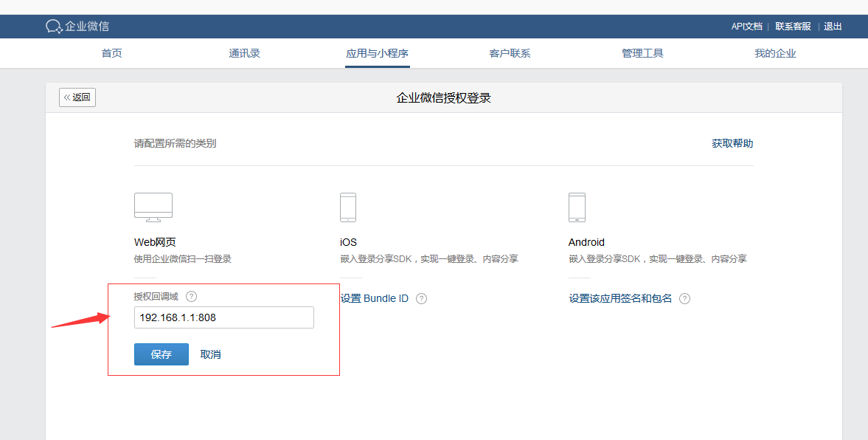Viewport: 868px width, 440px height.
Task: Open the 首页 tab
Action: click(x=111, y=53)
